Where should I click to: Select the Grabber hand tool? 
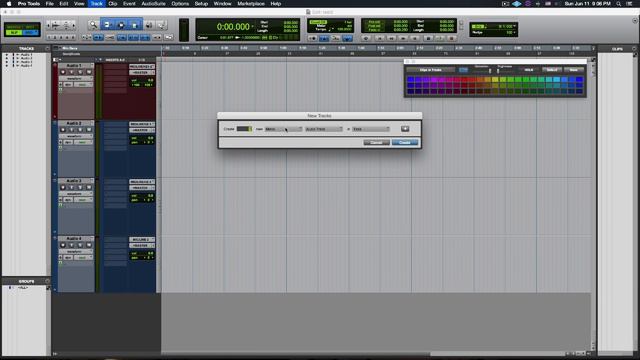coord(135,25)
